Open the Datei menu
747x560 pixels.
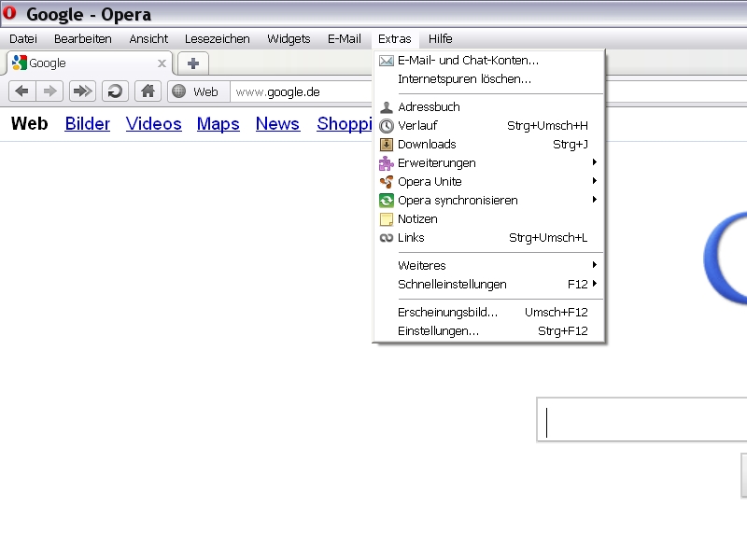(x=23, y=38)
